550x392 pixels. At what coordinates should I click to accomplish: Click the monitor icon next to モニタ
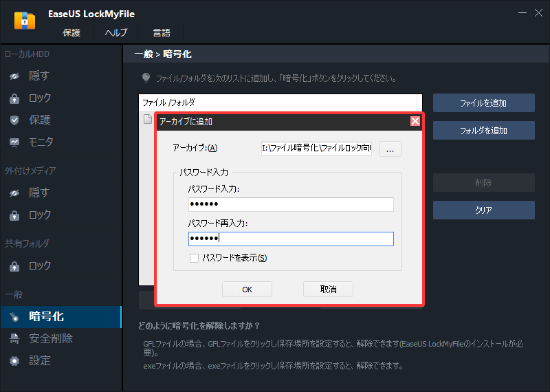pos(14,142)
